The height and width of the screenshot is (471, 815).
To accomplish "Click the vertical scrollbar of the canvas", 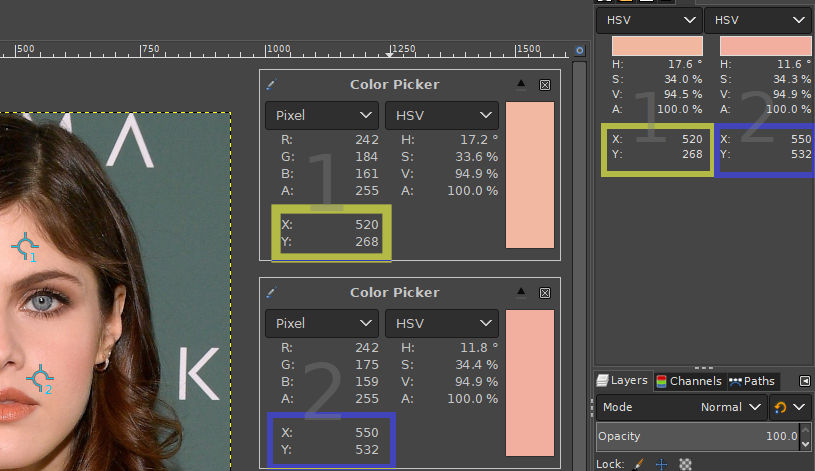I will (x=579, y=265).
